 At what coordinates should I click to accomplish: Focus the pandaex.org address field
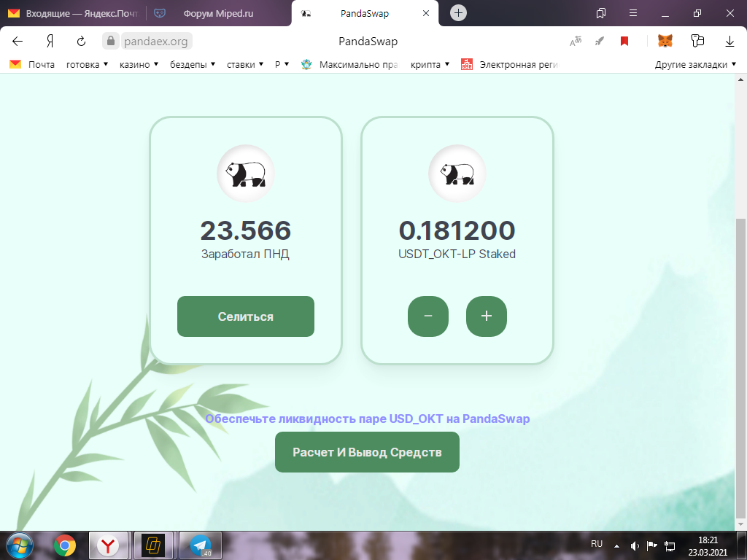(x=156, y=42)
